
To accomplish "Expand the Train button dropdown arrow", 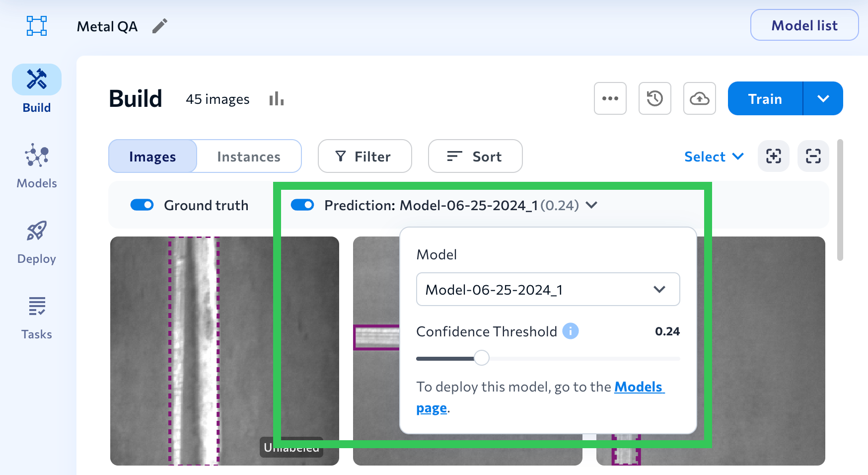I will pos(823,98).
